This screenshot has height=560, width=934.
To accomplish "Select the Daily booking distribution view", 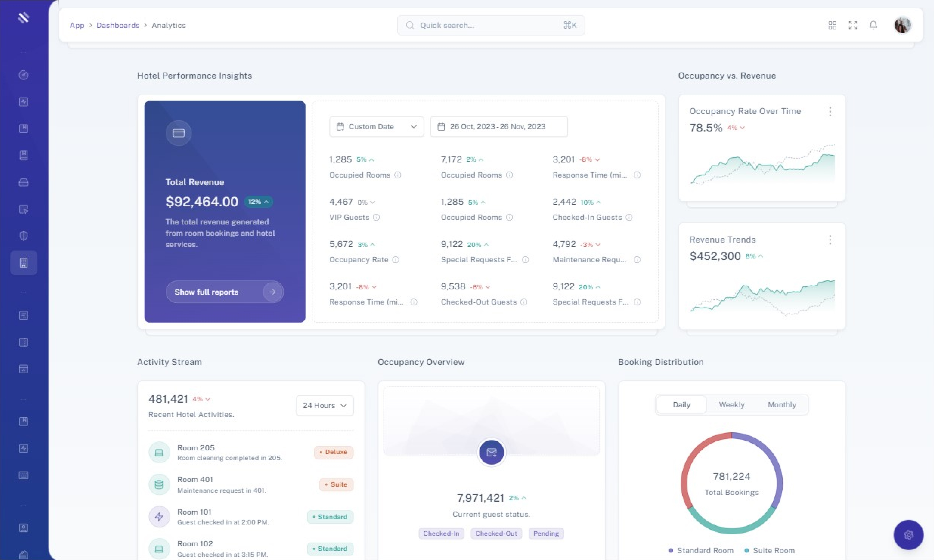I will (x=681, y=405).
